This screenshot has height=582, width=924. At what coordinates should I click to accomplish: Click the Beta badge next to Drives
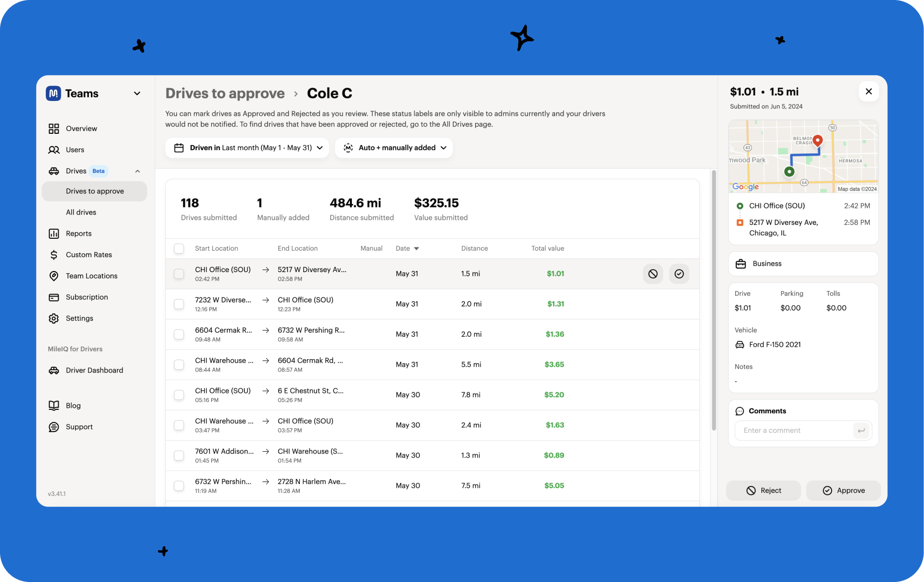(98, 171)
